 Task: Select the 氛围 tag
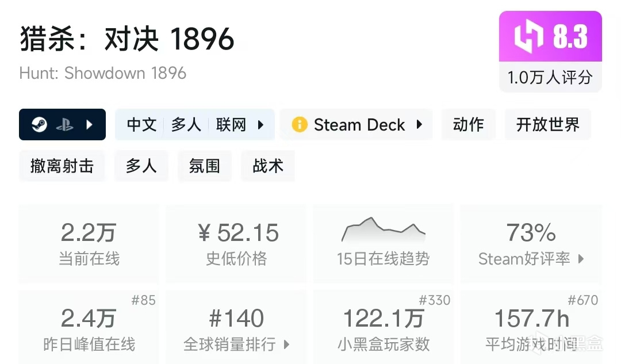[x=204, y=166]
